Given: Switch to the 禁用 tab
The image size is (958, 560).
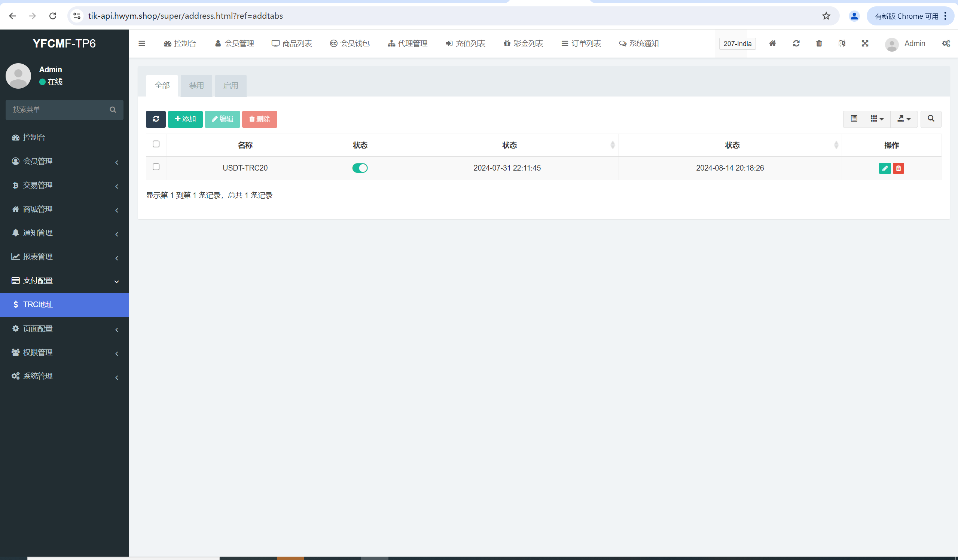Looking at the screenshot, I should pos(196,86).
